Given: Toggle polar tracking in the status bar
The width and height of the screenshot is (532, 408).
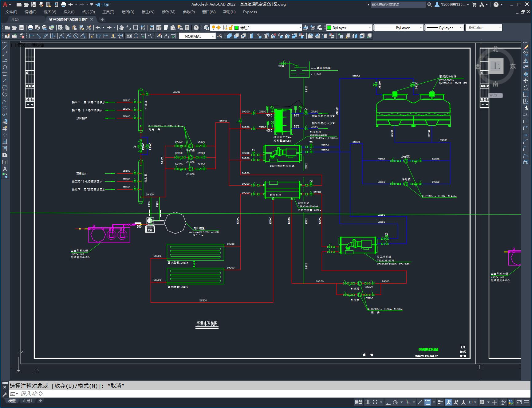Looking at the screenshot, I should pyautogui.click(x=395, y=402).
